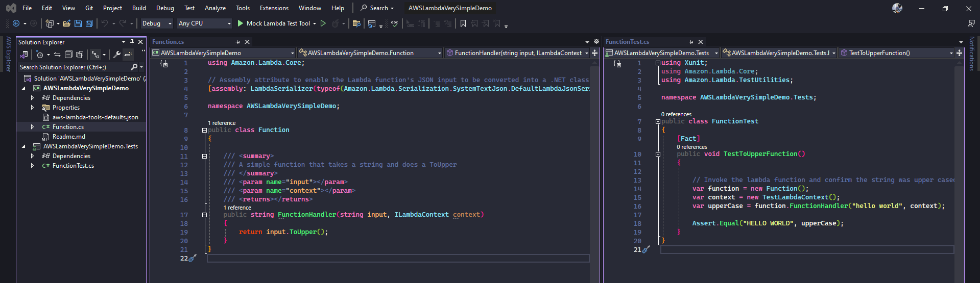Toggle auto-hide pin on Solution Explorer panel
This screenshot has height=283, width=980.
pyautogui.click(x=132, y=42)
